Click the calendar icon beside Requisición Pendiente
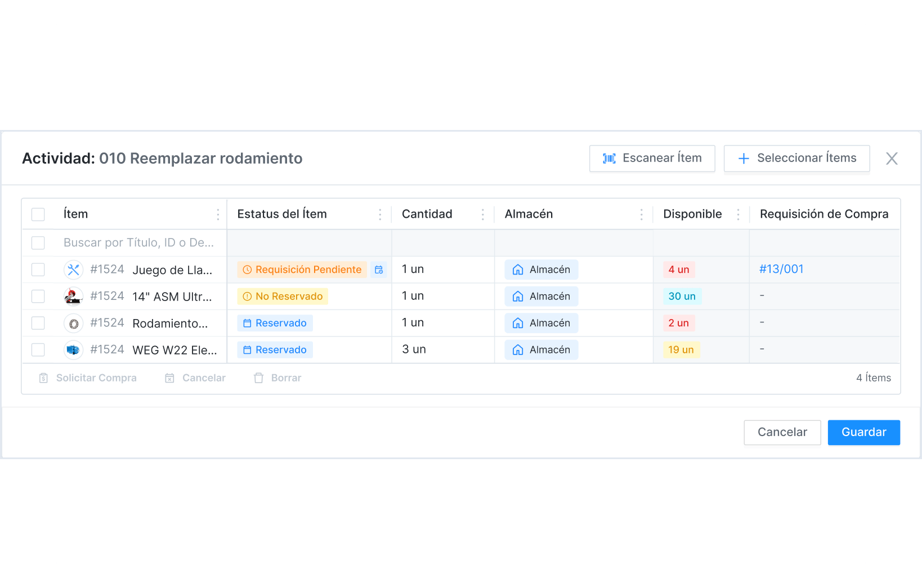The height and width of the screenshot is (588, 922). [x=379, y=270]
